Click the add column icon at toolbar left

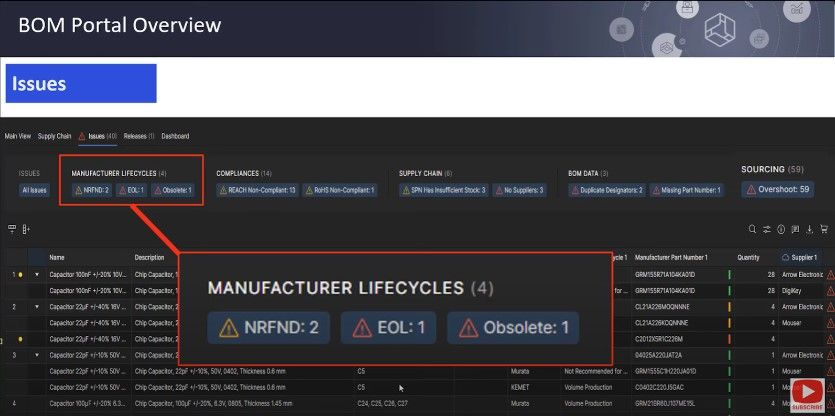click(x=26, y=229)
